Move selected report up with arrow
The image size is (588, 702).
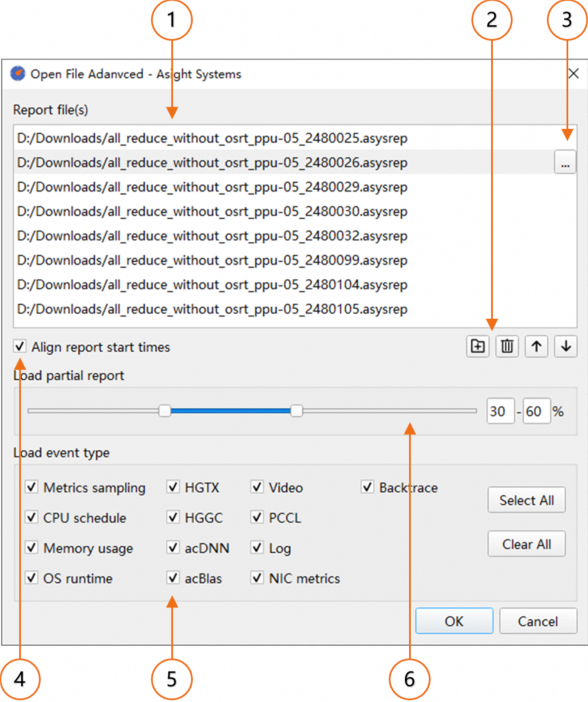pos(536,346)
